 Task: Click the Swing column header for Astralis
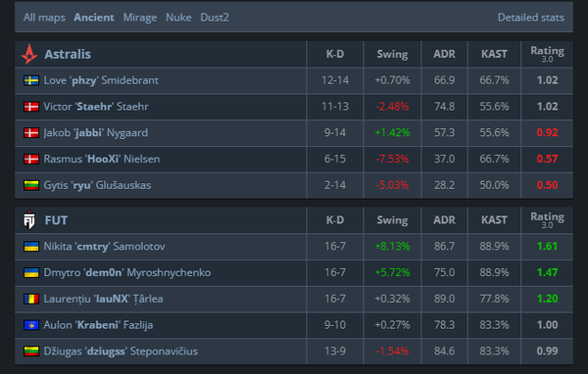pos(392,55)
